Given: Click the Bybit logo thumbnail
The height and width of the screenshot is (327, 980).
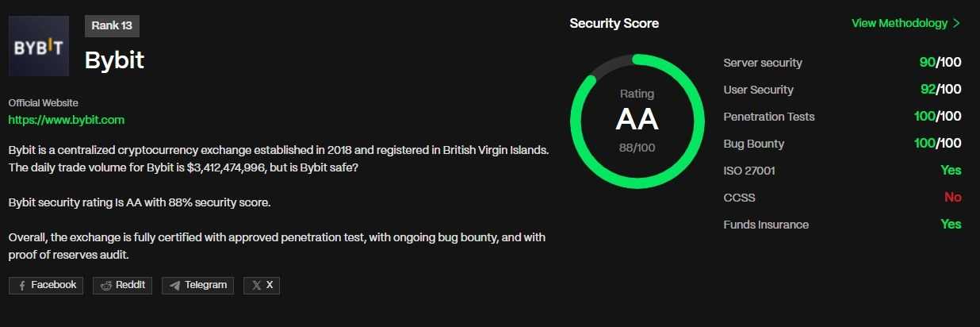Looking at the screenshot, I should (39, 46).
